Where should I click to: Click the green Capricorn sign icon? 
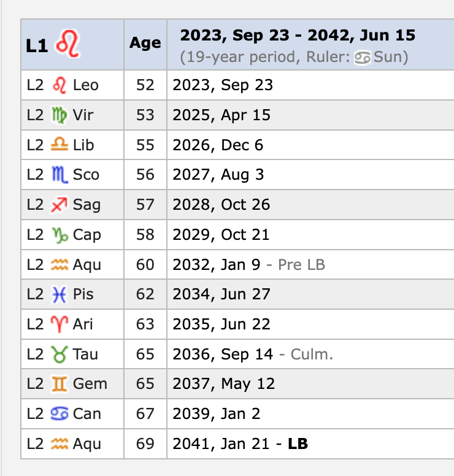tap(59, 235)
